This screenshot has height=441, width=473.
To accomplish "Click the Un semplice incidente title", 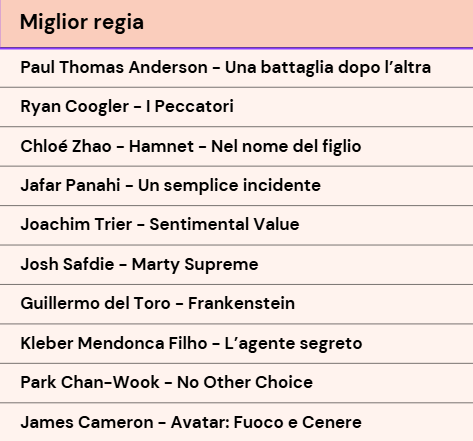I will 229,186.
